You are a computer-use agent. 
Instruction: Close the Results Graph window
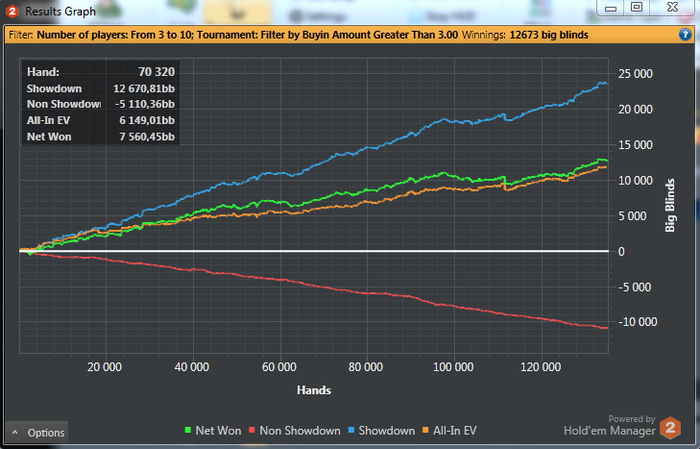pos(672,8)
